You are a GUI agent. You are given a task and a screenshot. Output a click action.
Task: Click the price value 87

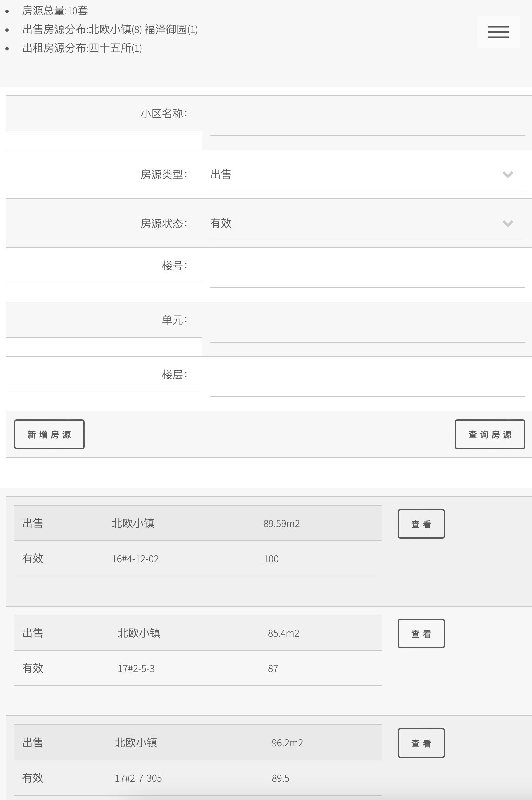273,668
